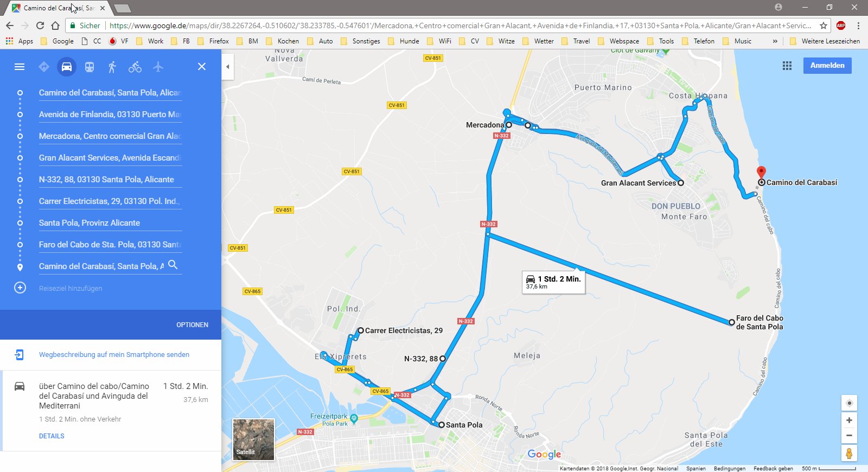Image resolution: width=868 pixels, height=472 pixels.
Task: Switch to Satellit map view
Action: tap(253, 439)
